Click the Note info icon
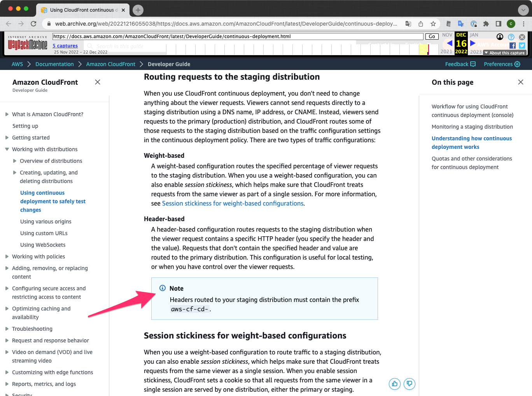This screenshot has width=532, height=396. coord(163,288)
